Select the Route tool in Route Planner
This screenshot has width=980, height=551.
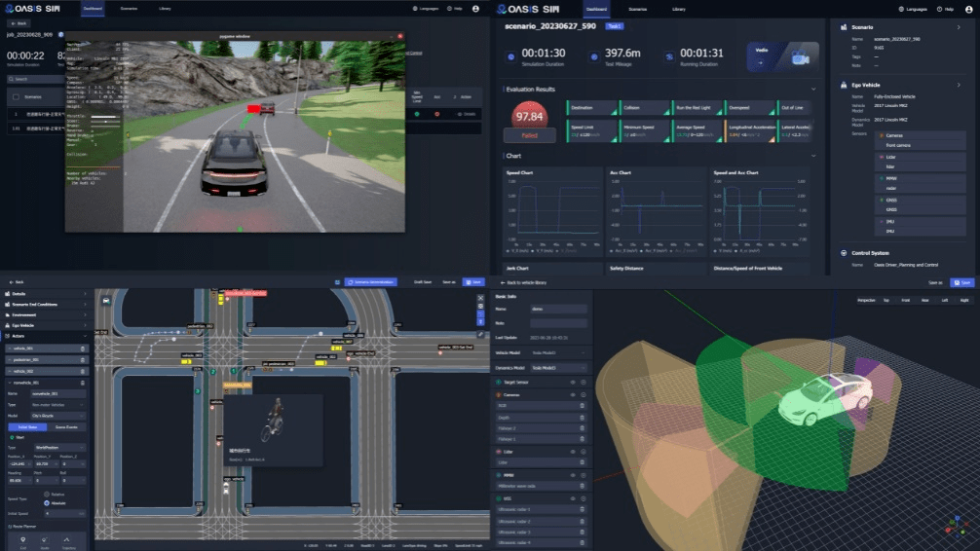point(45,541)
